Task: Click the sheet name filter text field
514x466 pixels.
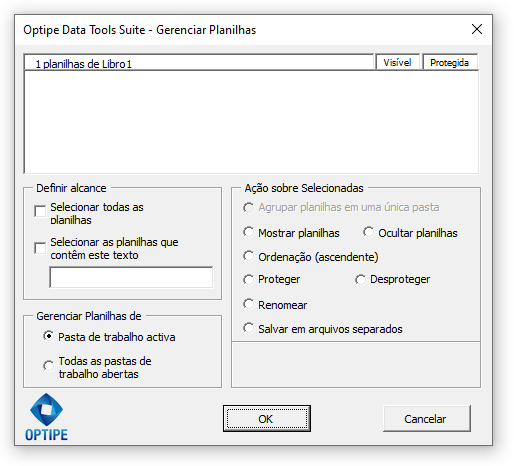Action: [131, 277]
